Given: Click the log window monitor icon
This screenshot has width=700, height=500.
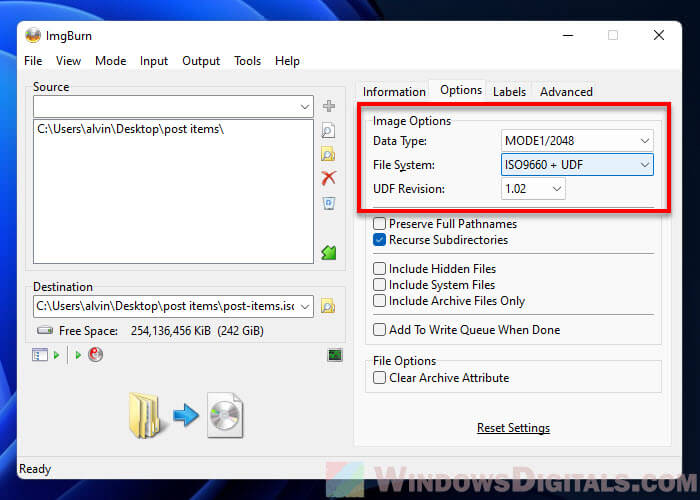Looking at the screenshot, I should (x=335, y=355).
